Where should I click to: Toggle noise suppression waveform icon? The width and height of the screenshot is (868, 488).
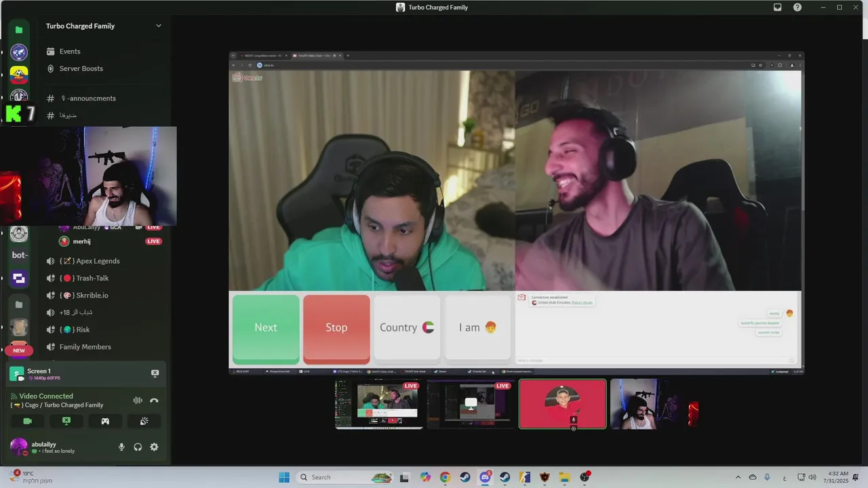coord(138,401)
